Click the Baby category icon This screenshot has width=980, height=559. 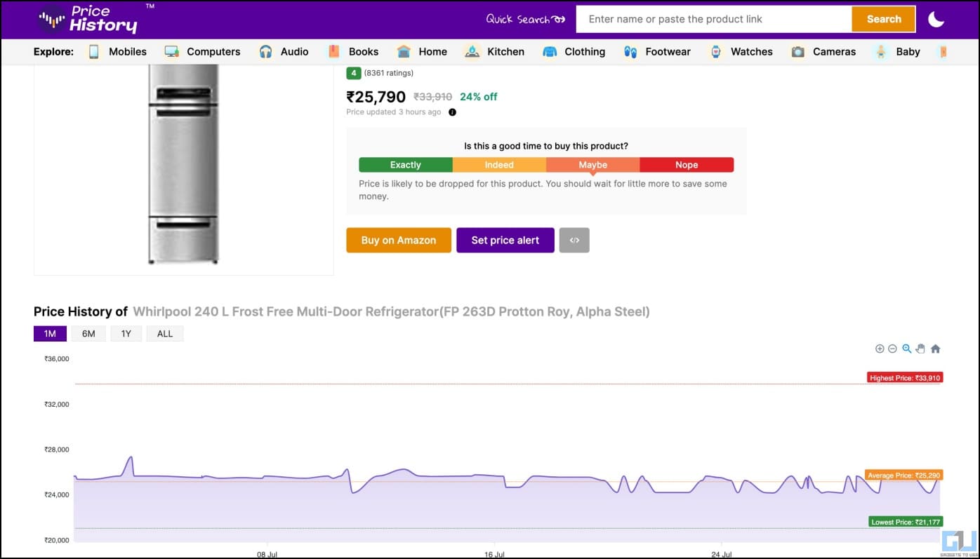coord(881,52)
